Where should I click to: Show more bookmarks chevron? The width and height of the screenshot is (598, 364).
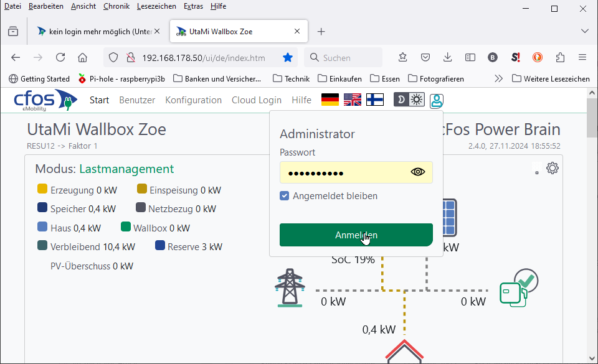click(498, 79)
